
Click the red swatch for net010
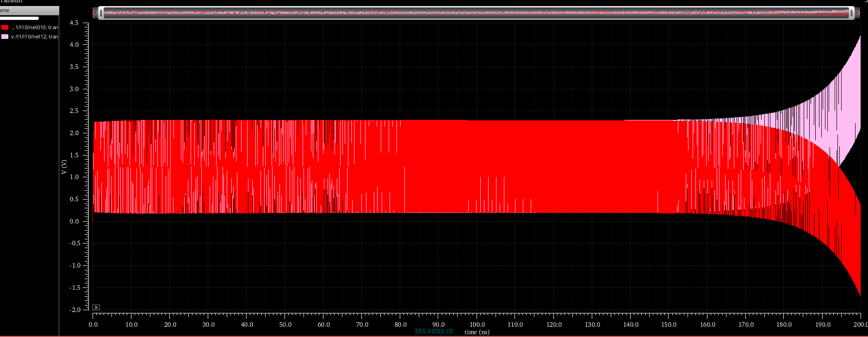tap(5, 27)
